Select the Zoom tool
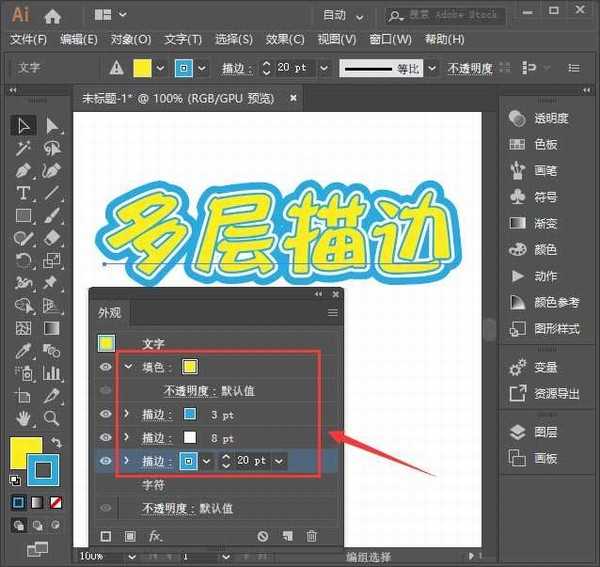The height and width of the screenshot is (567, 600). click(x=52, y=418)
